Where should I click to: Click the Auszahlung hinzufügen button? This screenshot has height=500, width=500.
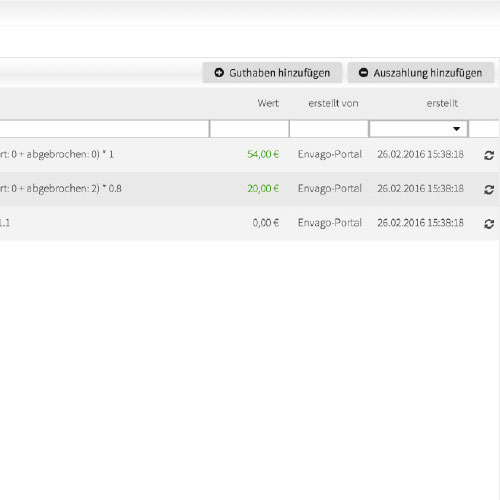pos(421,72)
